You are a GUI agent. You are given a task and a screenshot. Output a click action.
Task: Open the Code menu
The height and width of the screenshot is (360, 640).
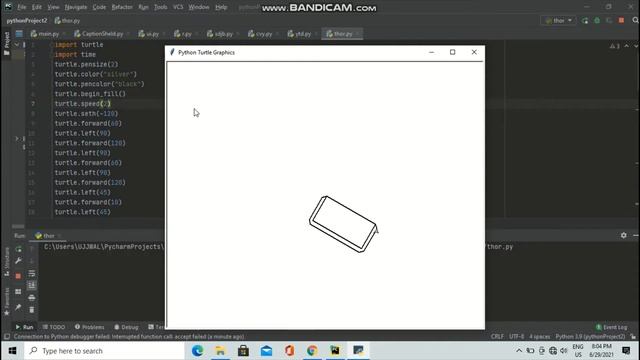pos(99,7)
